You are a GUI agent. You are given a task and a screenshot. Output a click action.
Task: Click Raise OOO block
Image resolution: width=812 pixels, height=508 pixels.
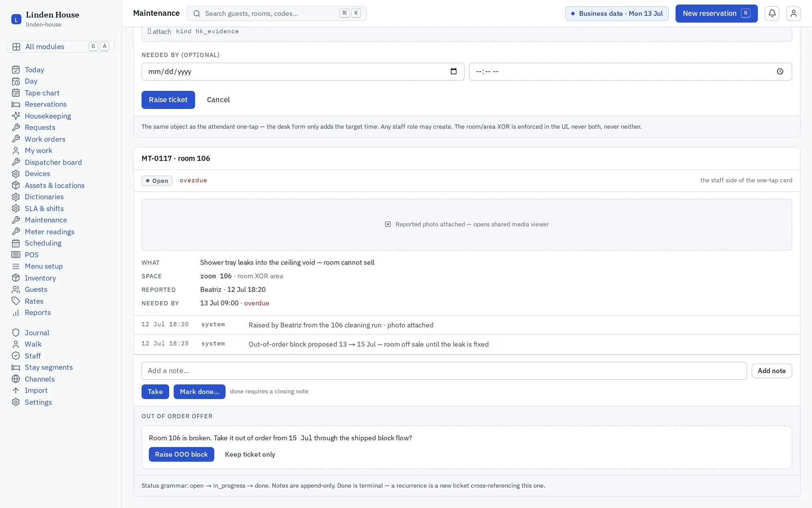(181, 454)
